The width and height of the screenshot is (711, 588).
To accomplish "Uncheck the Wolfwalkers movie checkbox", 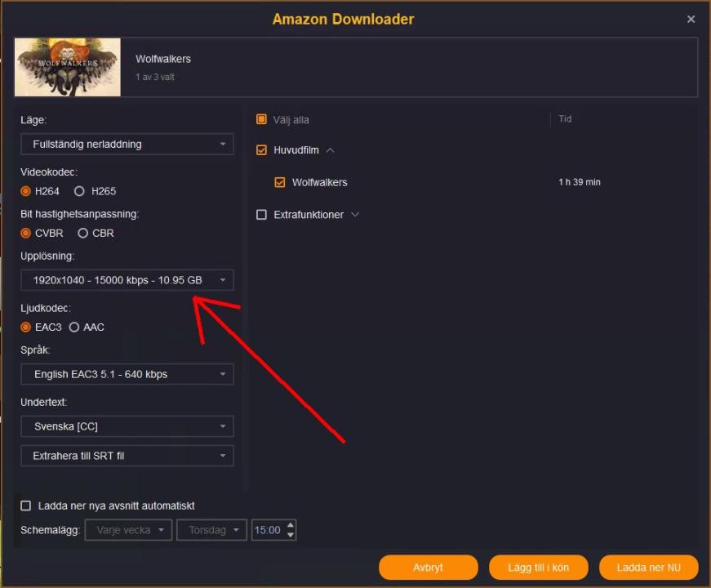I will tap(280, 182).
